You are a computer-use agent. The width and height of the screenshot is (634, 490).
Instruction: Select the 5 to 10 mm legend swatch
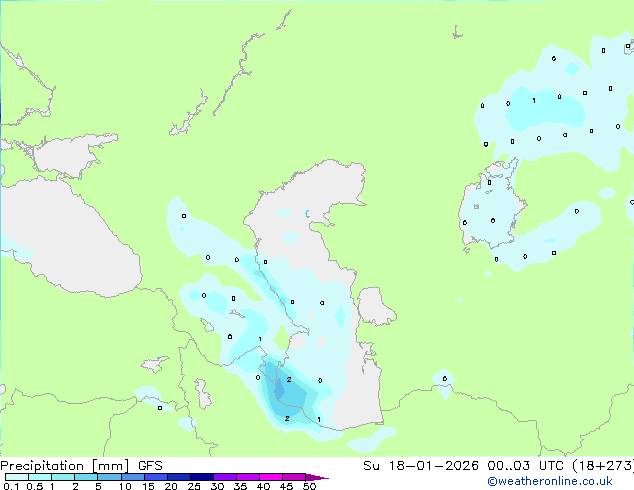pyautogui.click(x=109, y=477)
